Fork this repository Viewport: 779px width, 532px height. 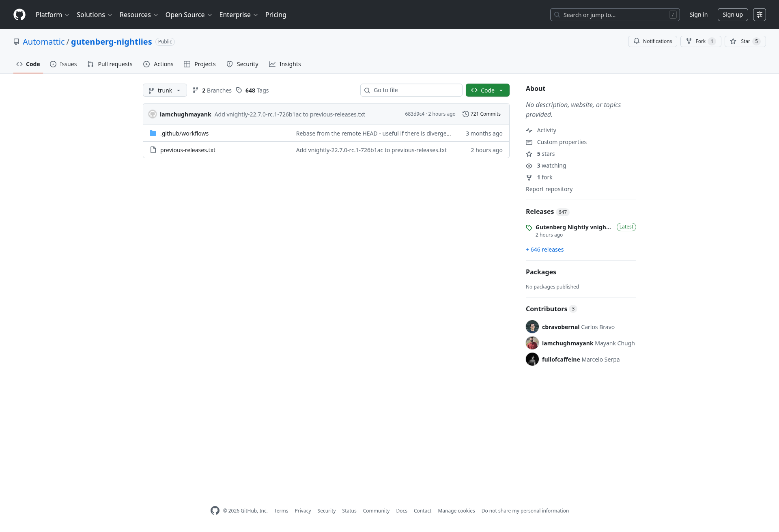701,41
